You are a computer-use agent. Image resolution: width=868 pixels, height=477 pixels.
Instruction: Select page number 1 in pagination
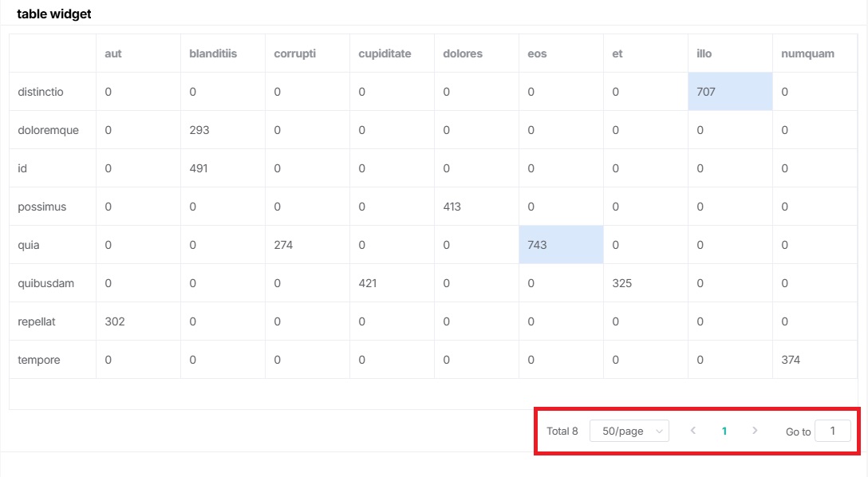click(x=724, y=432)
